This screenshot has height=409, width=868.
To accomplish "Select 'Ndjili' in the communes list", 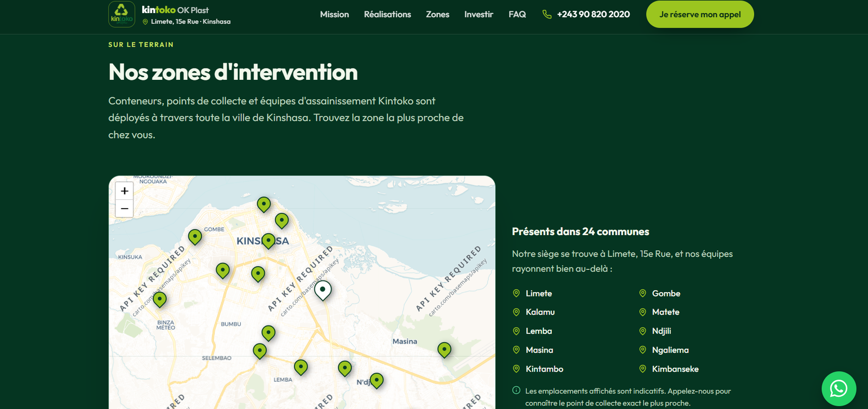I will [x=661, y=331].
